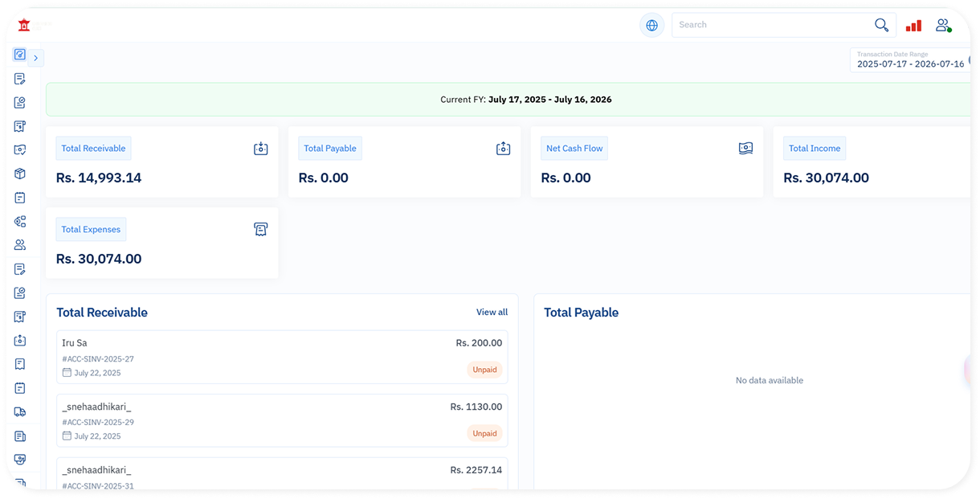Viewport: 980px width, 499px height.
Task: Click the 'No data available' message
Action: pos(770,381)
